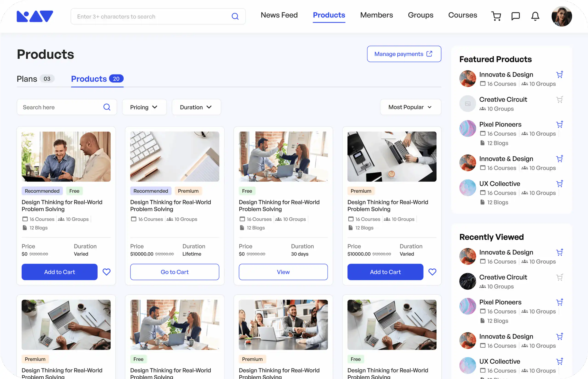
Task: Add Pixel Pioneers in Recently Viewed to cart
Action: coord(560,302)
